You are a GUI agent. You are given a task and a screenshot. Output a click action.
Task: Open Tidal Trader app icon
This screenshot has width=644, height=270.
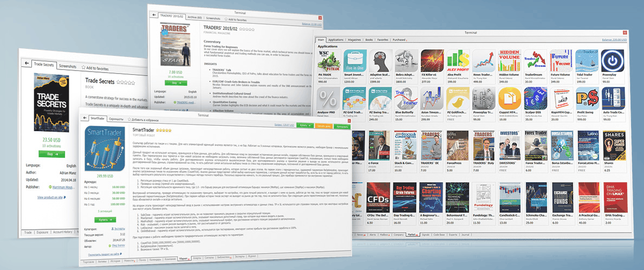pos(587,61)
